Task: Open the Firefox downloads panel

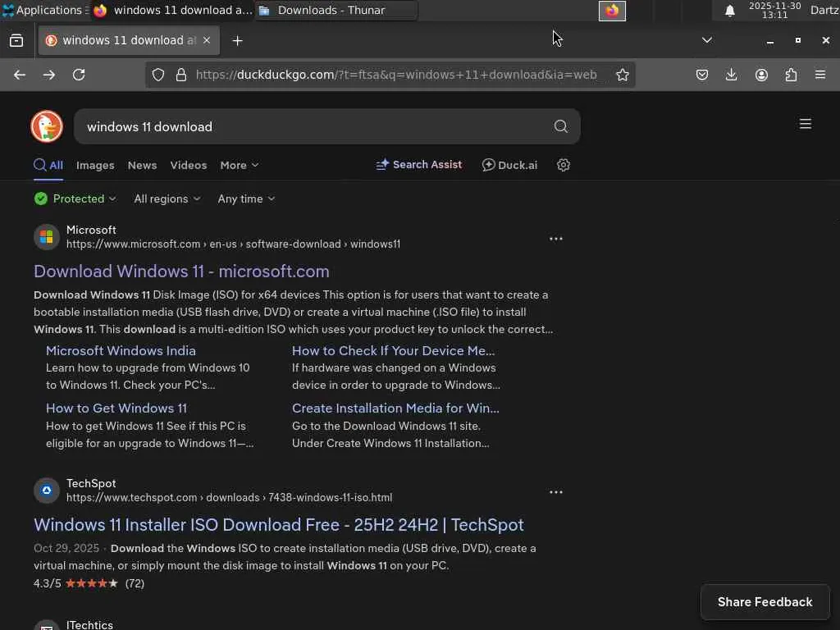Action: 731,75
